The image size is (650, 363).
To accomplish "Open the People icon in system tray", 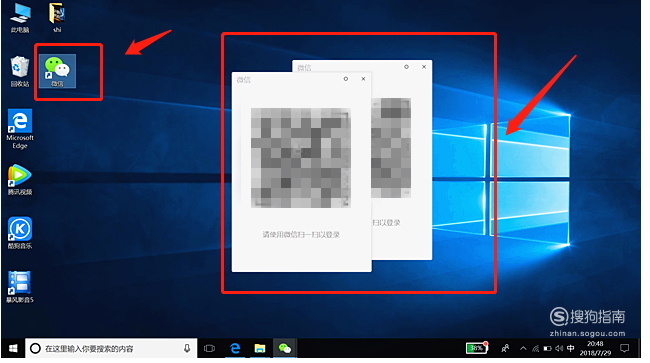I will (505, 348).
